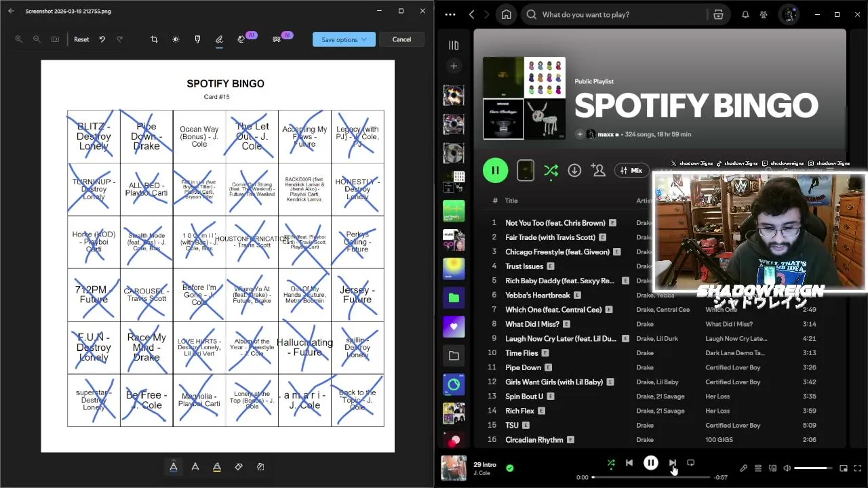
Task: Open the Save options dropdown
Action: (344, 39)
